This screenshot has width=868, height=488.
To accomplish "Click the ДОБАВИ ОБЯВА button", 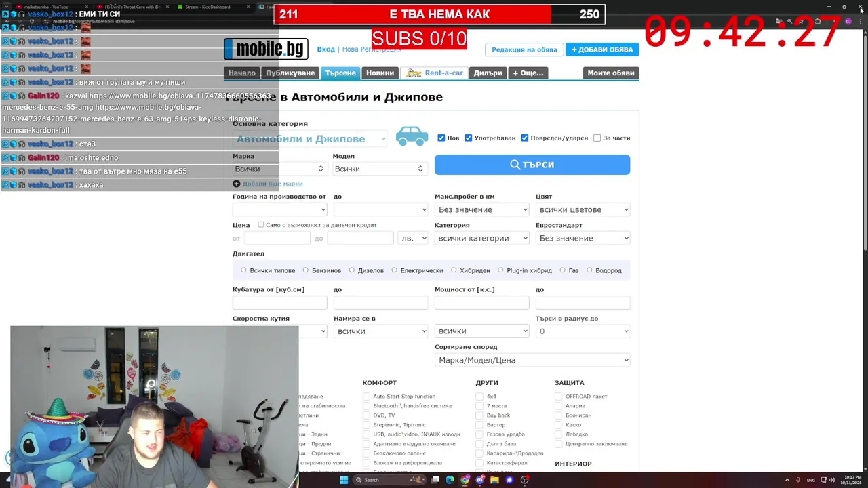I will point(602,49).
